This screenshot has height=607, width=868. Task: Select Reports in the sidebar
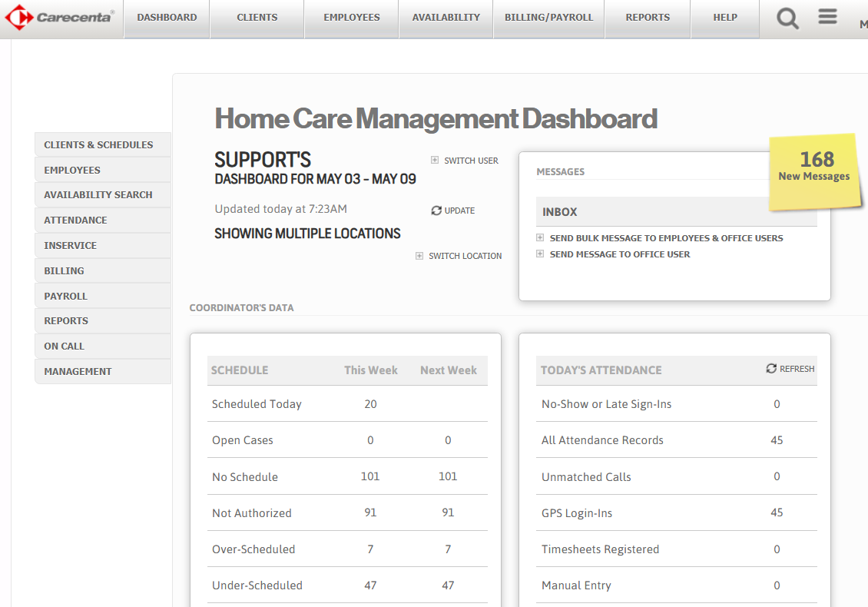click(103, 321)
